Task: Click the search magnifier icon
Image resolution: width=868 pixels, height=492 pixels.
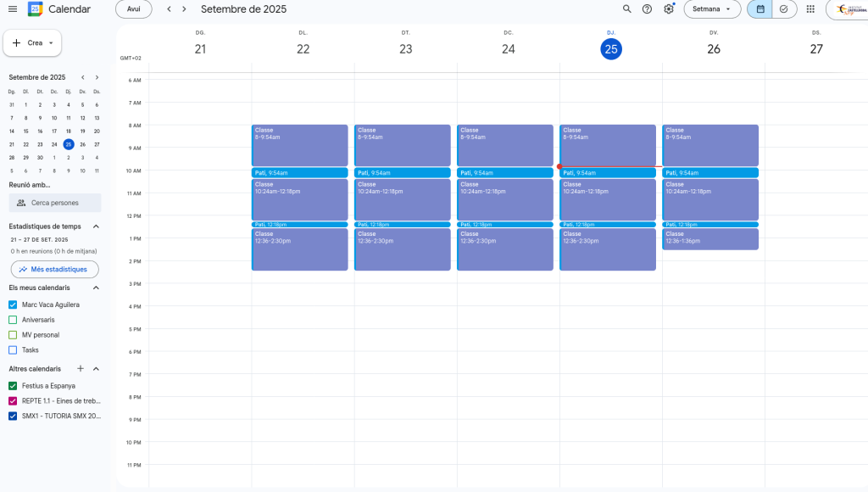Action: point(627,9)
